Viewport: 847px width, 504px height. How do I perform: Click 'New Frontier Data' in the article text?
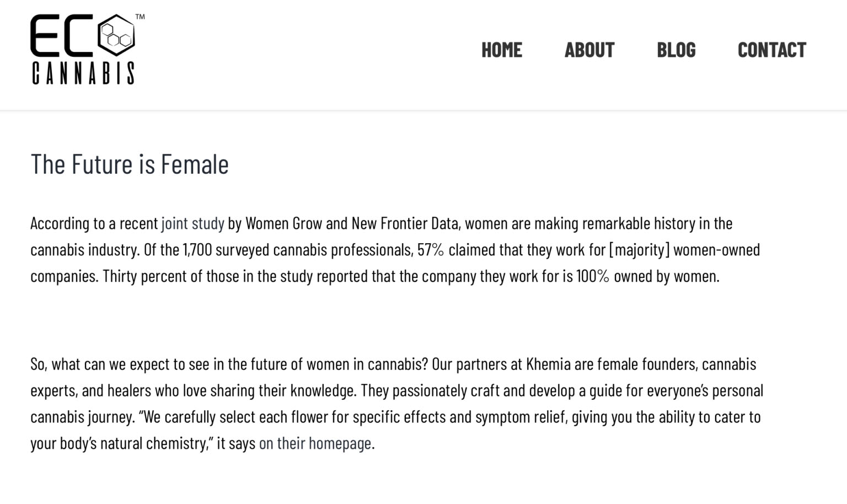click(405, 223)
